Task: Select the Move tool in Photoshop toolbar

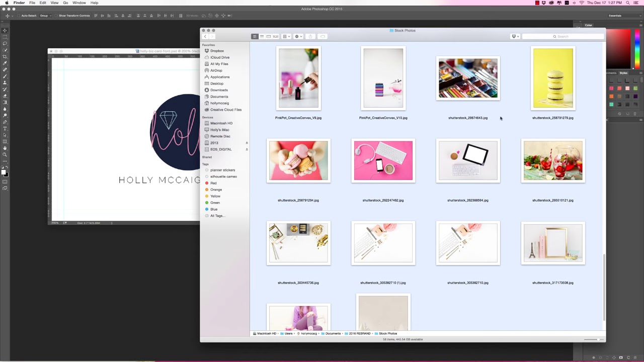Action: (5, 31)
